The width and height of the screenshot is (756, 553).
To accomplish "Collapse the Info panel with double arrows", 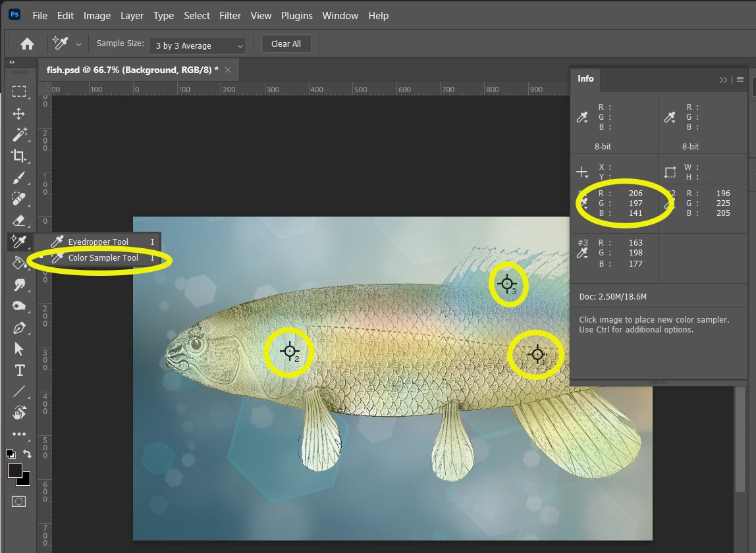I will pyautogui.click(x=722, y=80).
